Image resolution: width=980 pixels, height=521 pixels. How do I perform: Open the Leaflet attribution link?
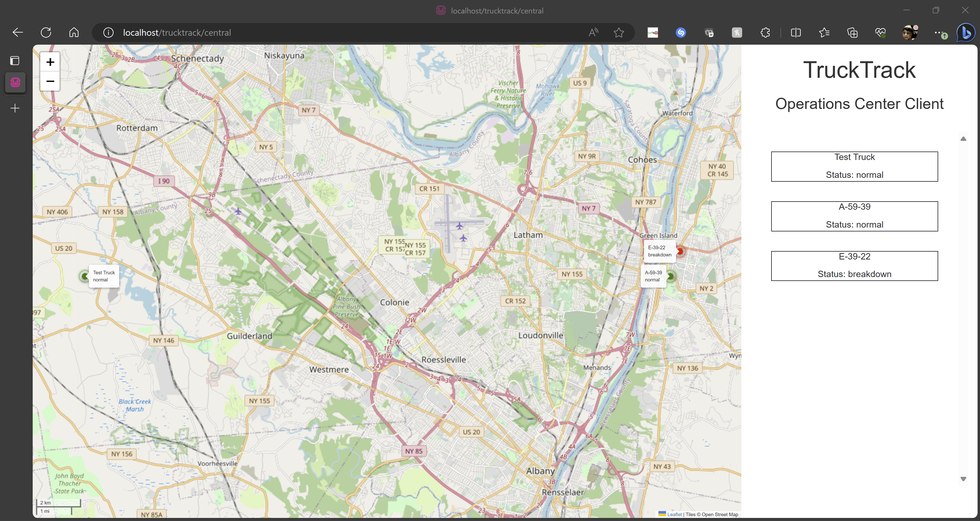[674, 515]
